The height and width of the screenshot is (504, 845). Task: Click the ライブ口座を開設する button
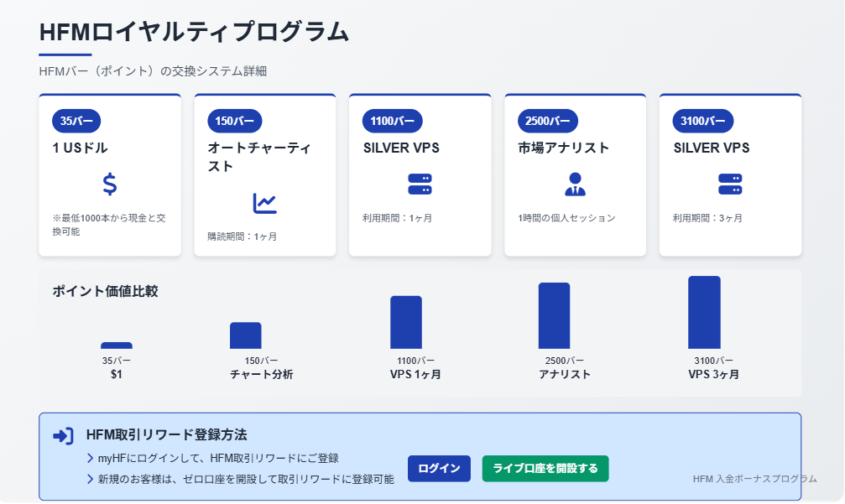pyautogui.click(x=545, y=469)
